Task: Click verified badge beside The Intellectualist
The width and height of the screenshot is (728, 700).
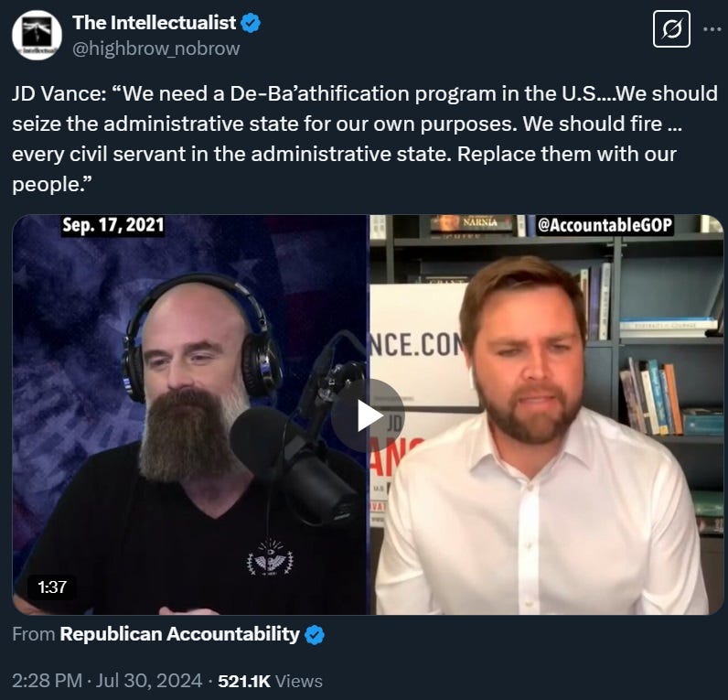Action: click(252, 23)
